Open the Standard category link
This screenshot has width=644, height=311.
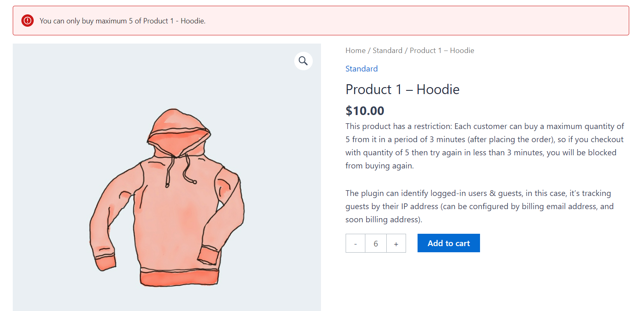[361, 68]
